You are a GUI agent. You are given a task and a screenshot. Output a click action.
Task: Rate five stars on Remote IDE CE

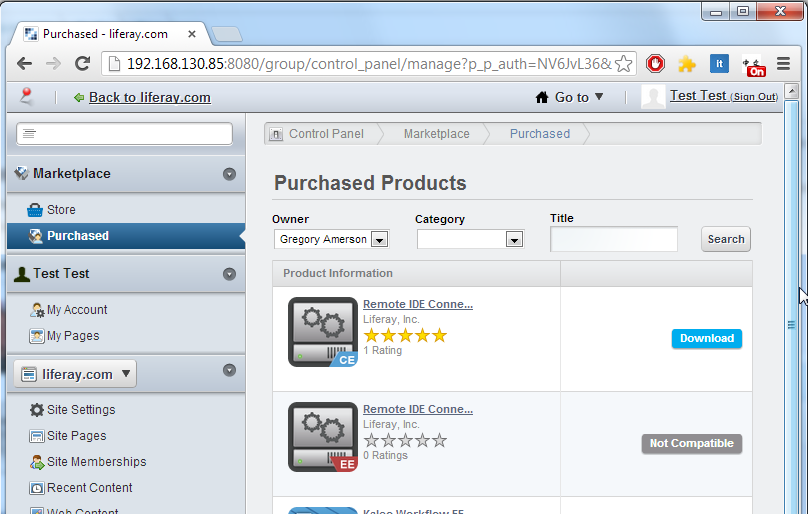pyautogui.click(x=439, y=336)
